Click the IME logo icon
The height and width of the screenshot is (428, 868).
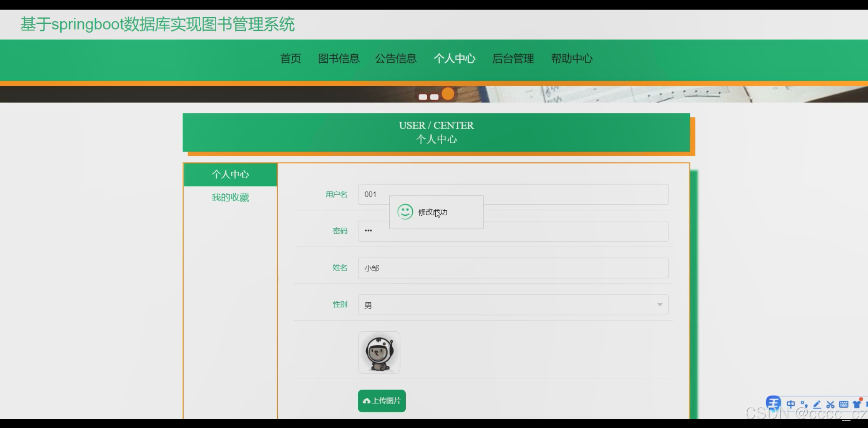[x=773, y=403]
